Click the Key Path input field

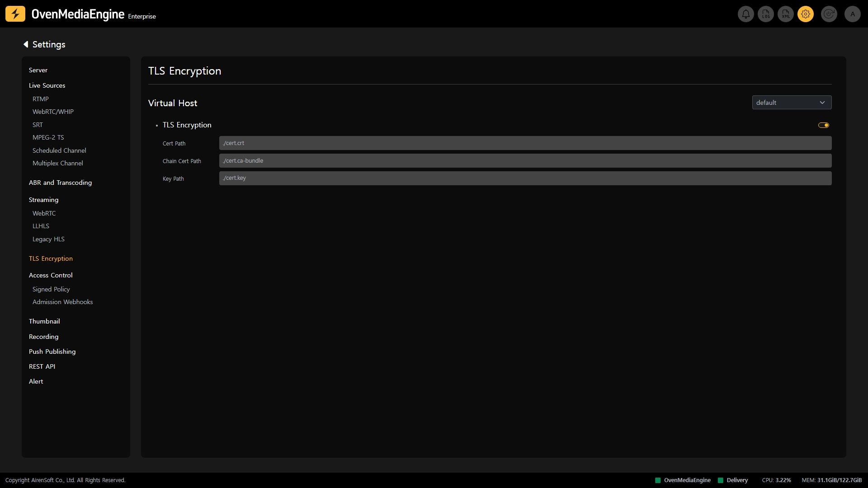(x=525, y=178)
